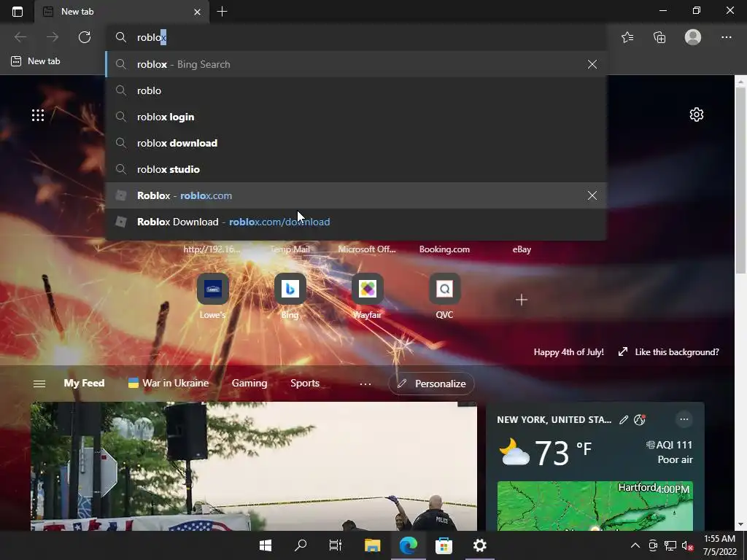Click the muted volume tray icon

point(687,545)
